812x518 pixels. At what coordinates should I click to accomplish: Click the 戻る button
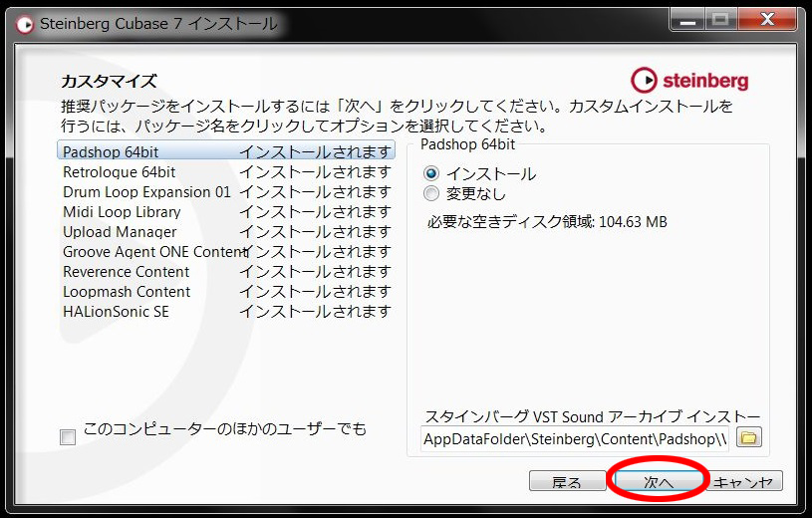coord(567,481)
